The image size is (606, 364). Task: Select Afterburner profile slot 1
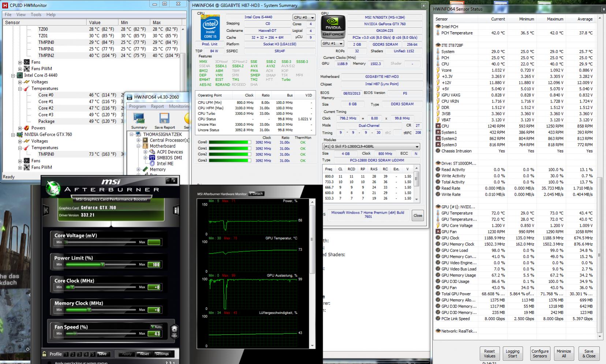66,354
